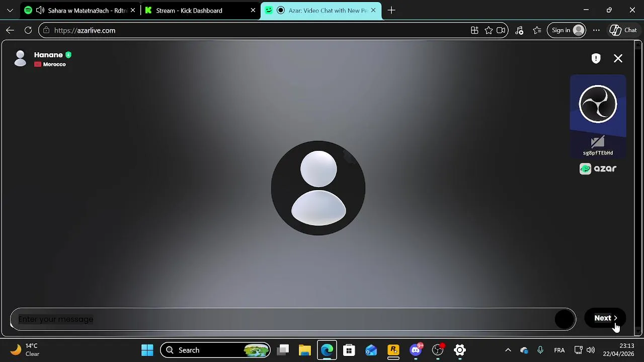Open Edge Settings and more menu
644x362 pixels.
pos(596,30)
